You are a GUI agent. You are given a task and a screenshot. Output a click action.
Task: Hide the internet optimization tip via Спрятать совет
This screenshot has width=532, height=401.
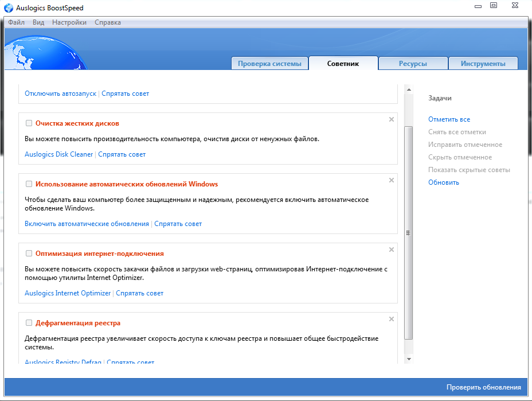click(139, 293)
